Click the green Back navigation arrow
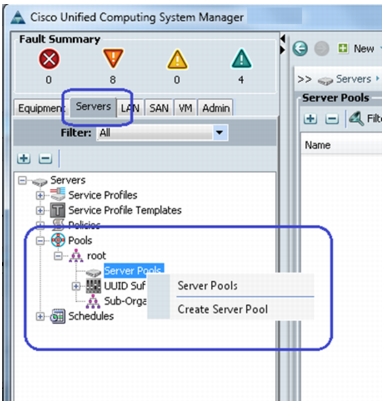The width and height of the screenshot is (385, 416). (x=300, y=49)
